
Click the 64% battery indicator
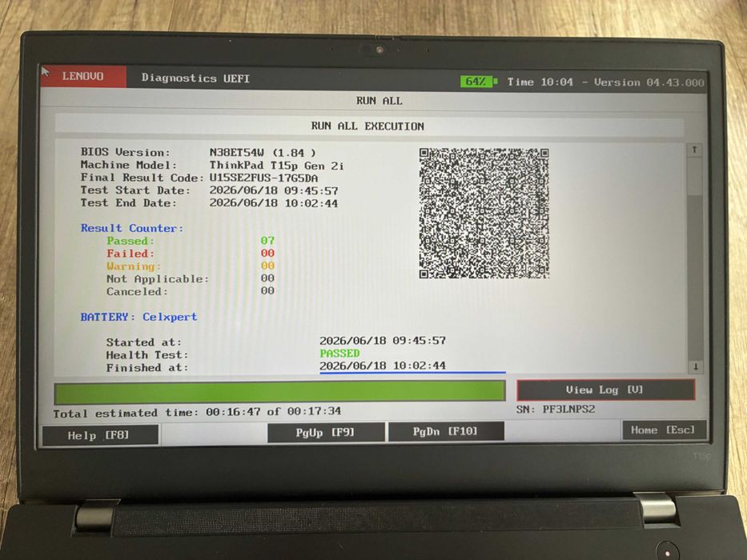[478, 82]
